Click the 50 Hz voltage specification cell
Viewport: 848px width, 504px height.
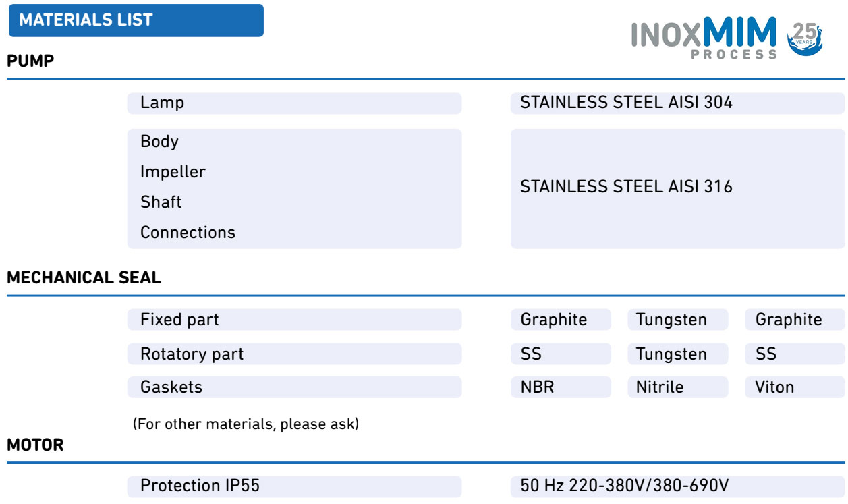677,486
